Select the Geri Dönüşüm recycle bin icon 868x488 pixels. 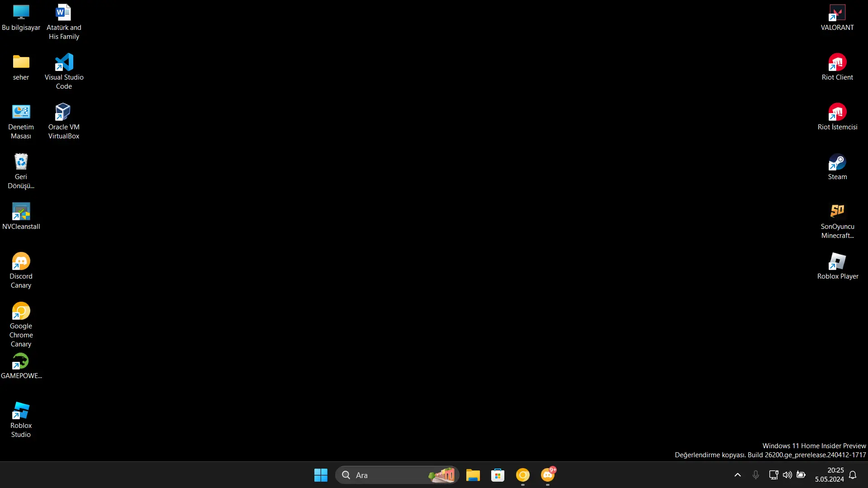pos(21,171)
